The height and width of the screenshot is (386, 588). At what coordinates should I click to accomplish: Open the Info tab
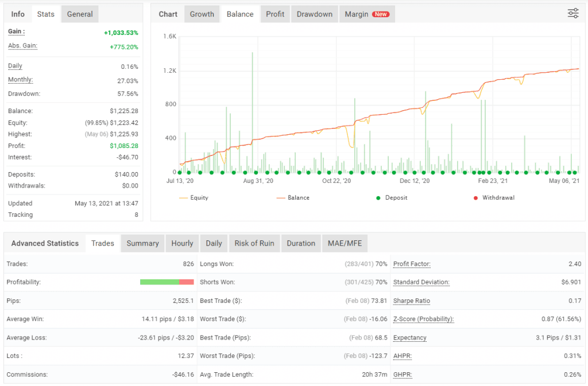[18, 14]
